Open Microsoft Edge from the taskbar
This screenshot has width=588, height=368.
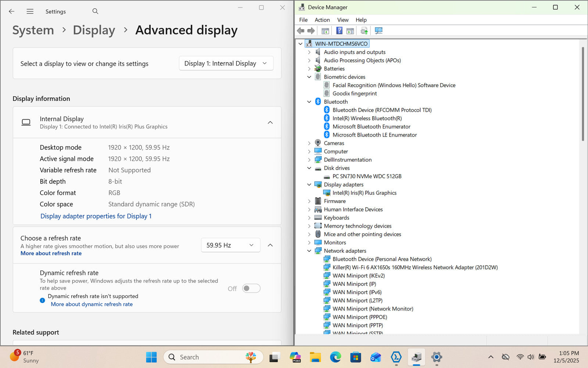(x=335, y=357)
